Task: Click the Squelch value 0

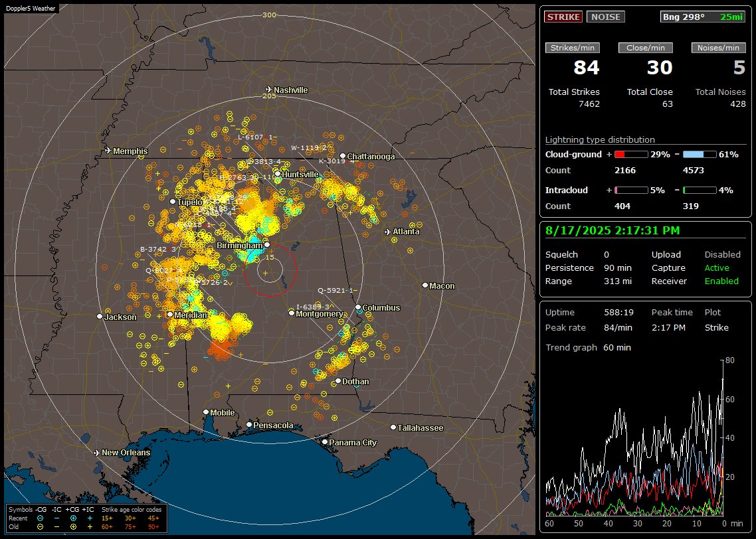Action: [x=607, y=255]
